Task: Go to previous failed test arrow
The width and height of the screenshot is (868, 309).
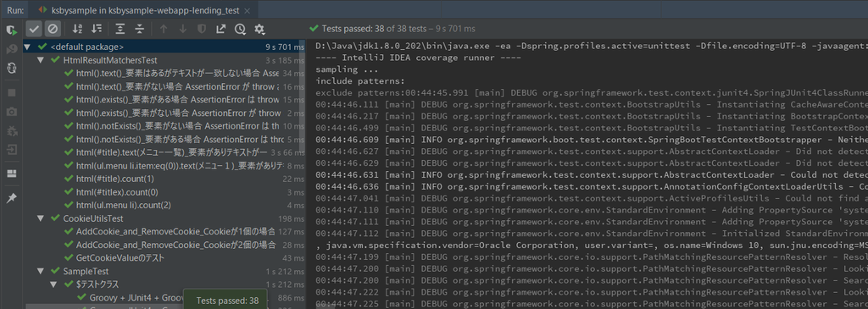Action: pyautogui.click(x=164, y=29)
